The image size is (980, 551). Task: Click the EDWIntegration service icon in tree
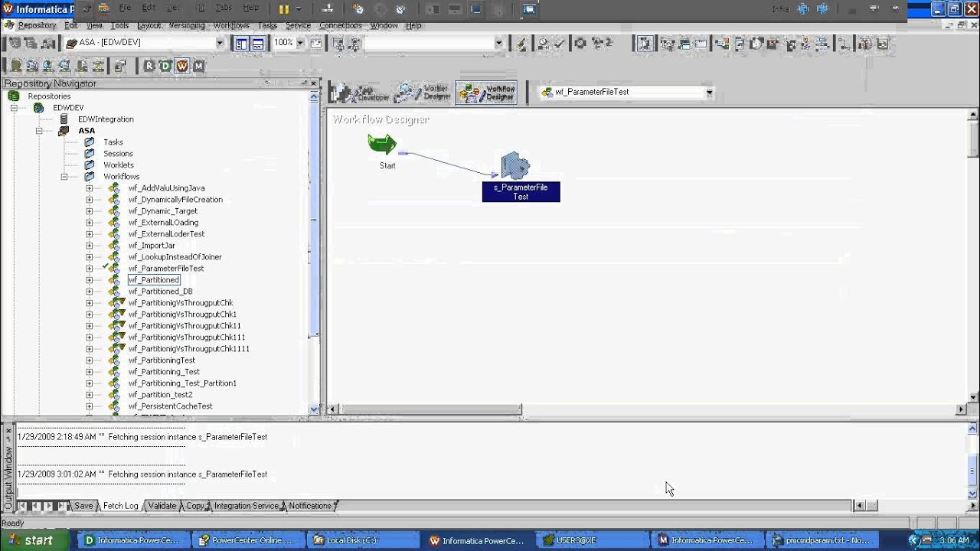tap(64, 119)
